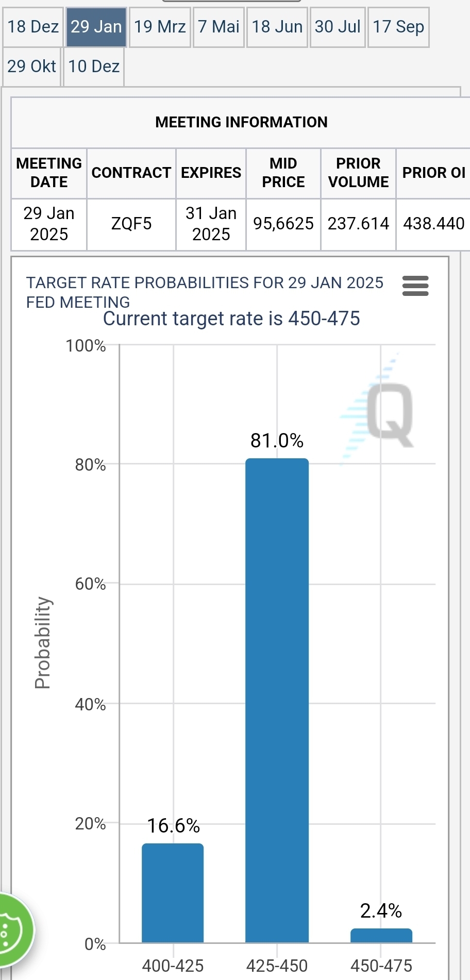Open the 29 Okt meeting tab
Screen dimensions: 470x980
pos(32,67)
